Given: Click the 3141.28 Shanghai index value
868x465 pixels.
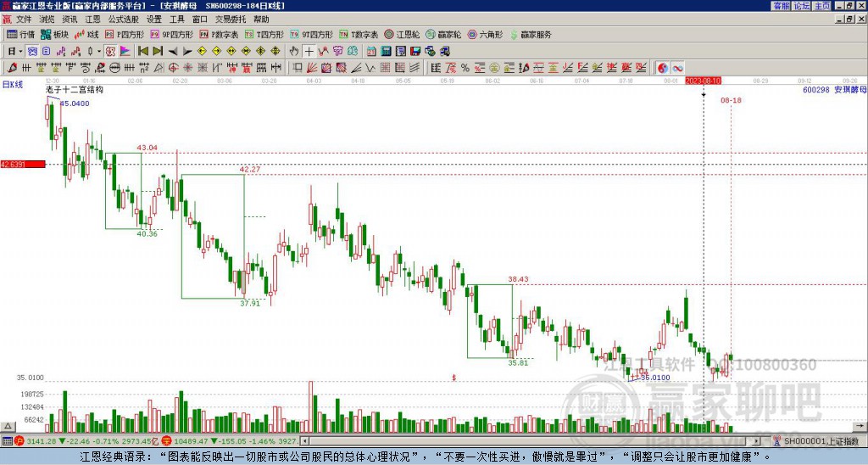Looking at the screenshot, I should pyautogui.click(x=41, y=441).
